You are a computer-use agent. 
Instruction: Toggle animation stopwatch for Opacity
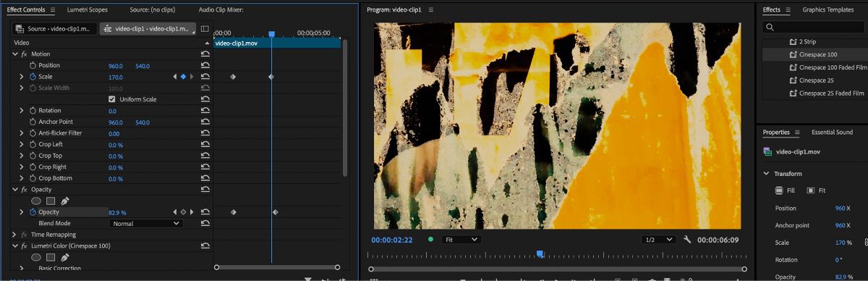pos(33,212)
